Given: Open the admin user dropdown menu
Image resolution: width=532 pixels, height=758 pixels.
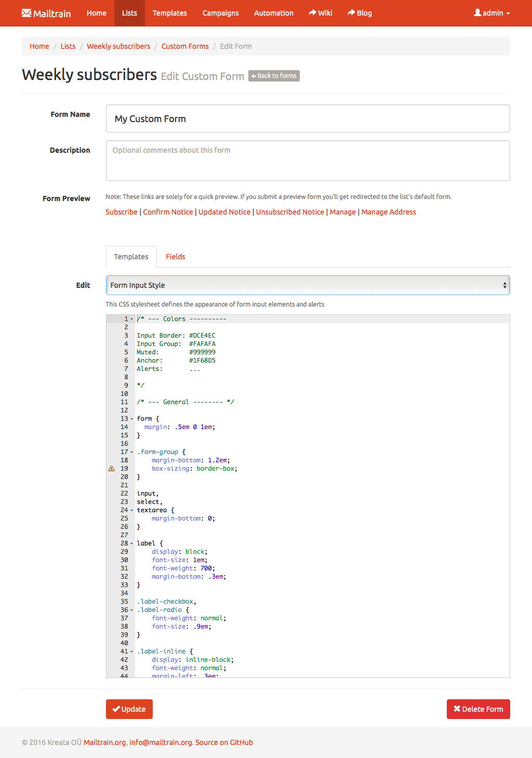Looking at the screenshot, I should pos(491,13).
